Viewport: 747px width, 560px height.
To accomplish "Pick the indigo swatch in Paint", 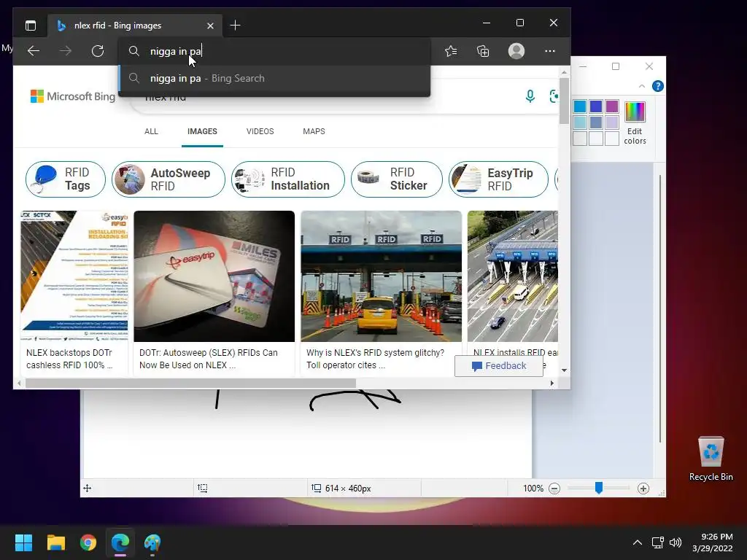I will point(596,106).
